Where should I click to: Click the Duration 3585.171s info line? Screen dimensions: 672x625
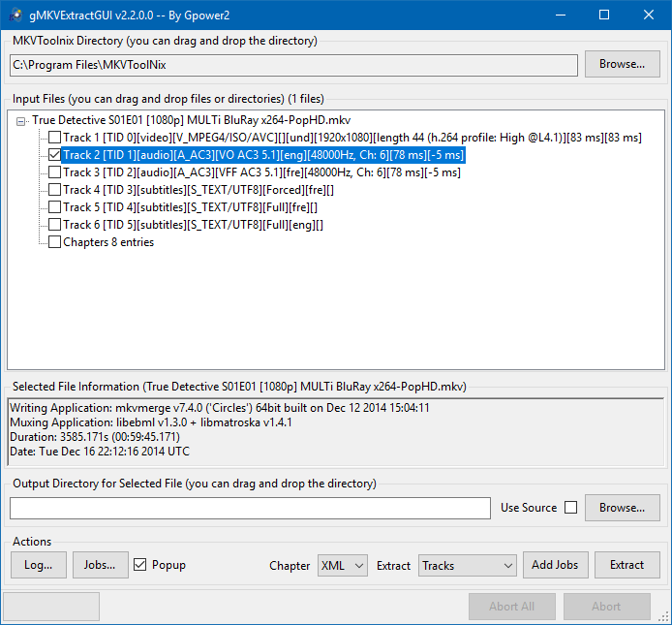(x=95, y=437)
